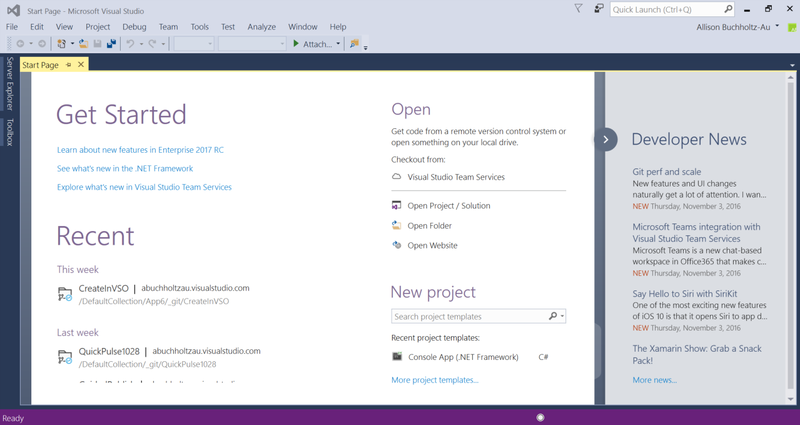Click the Navigate Backward arrow icon

coord(20,44)
